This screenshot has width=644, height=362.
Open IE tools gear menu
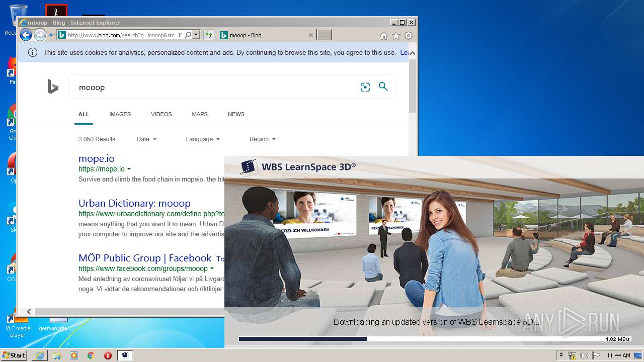(409, 36)
